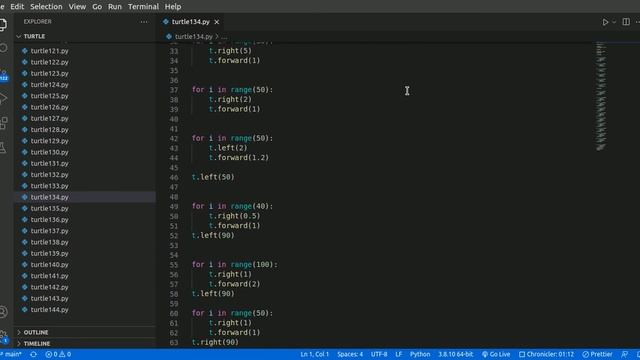
Task: Change file encoding UTF-8
Action: pyautogui.click(x=379, y=354)
